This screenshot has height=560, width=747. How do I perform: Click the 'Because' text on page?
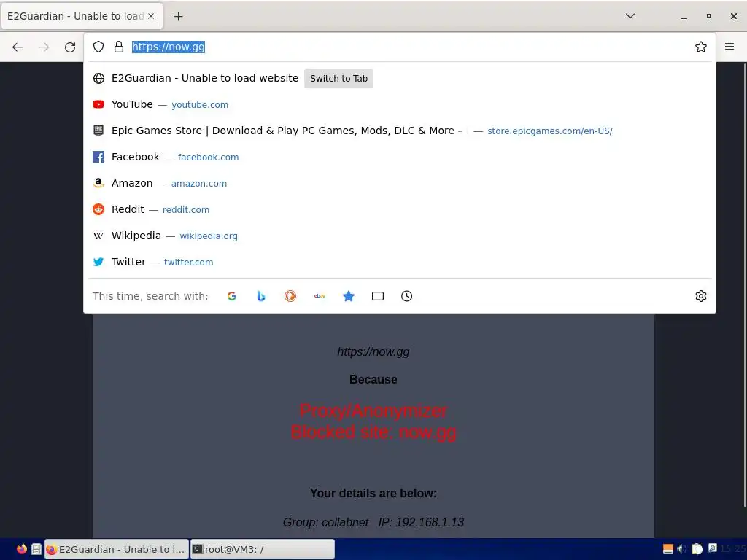[373, 379]
